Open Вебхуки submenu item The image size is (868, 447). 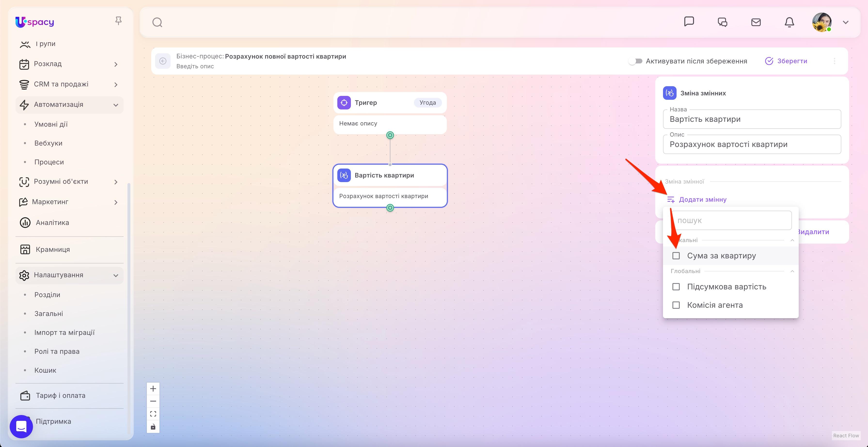[x=48, y=143]
